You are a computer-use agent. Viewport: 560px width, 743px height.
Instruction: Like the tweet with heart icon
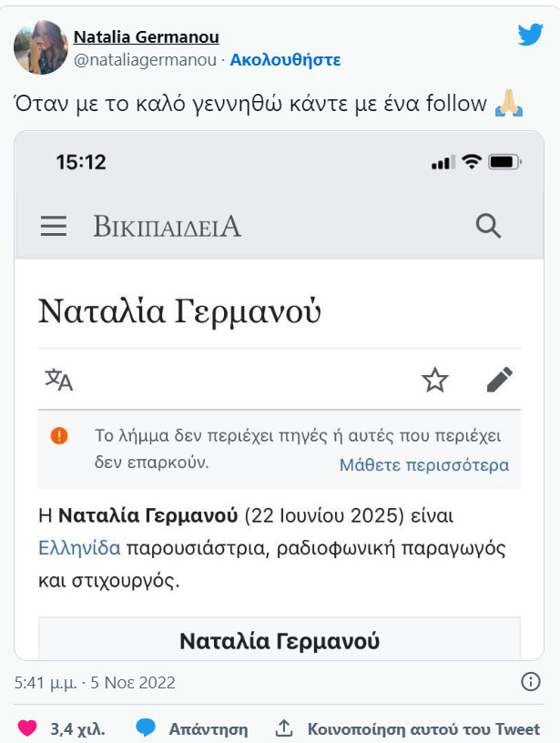pyautogui.click(x=27, y=728)
